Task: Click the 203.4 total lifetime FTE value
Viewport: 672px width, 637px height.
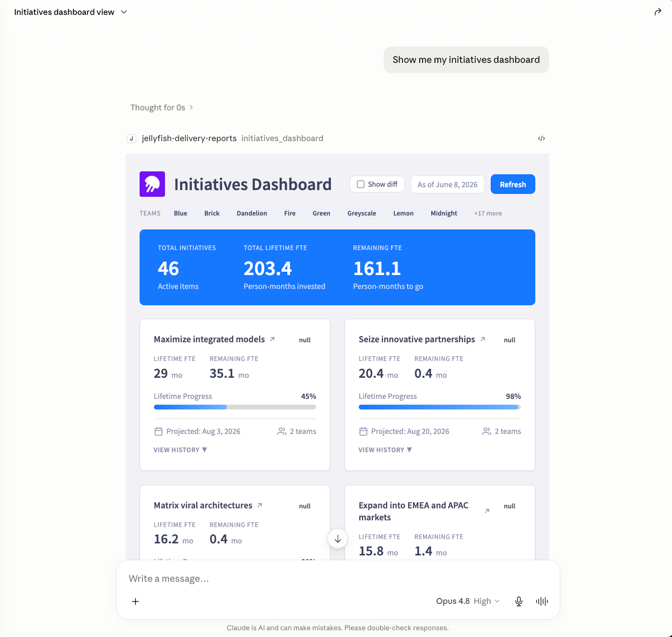Action: pyautogui.click(x=268, y=268)
